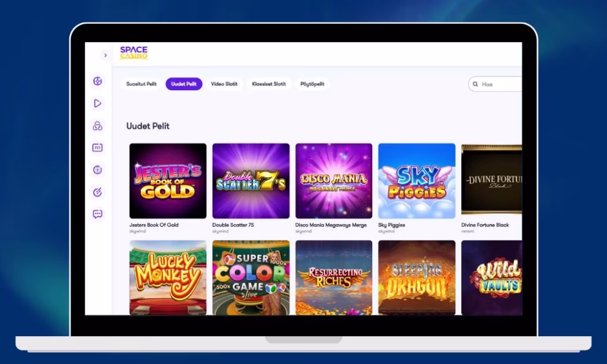Focus the Hae search field
Screen dimensions: 607x364
496,84
